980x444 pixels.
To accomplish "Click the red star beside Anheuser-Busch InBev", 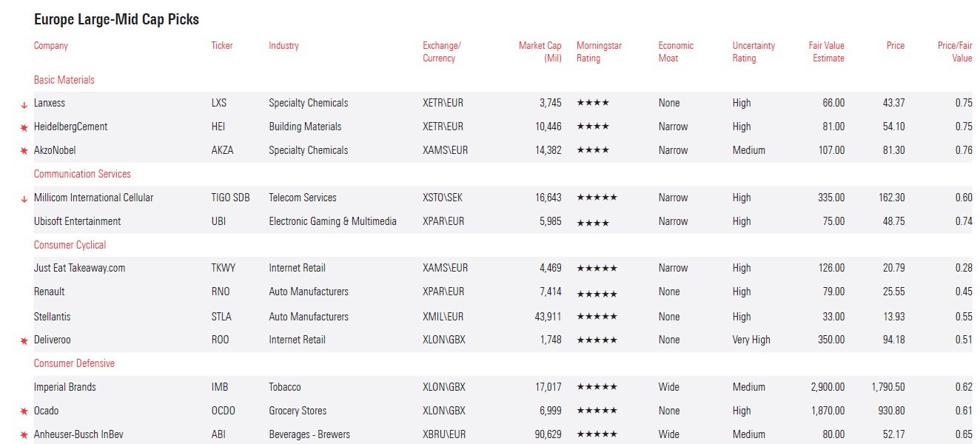I will pyautogui.click(x=24, y=435).
